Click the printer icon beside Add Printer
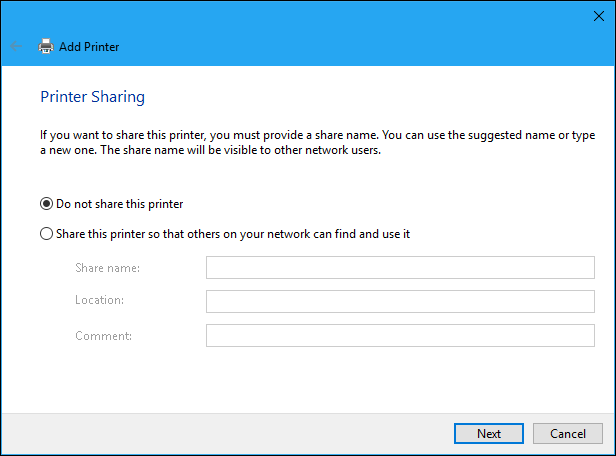The width and height of the screenshot is (616, 456). coord(46,47)
